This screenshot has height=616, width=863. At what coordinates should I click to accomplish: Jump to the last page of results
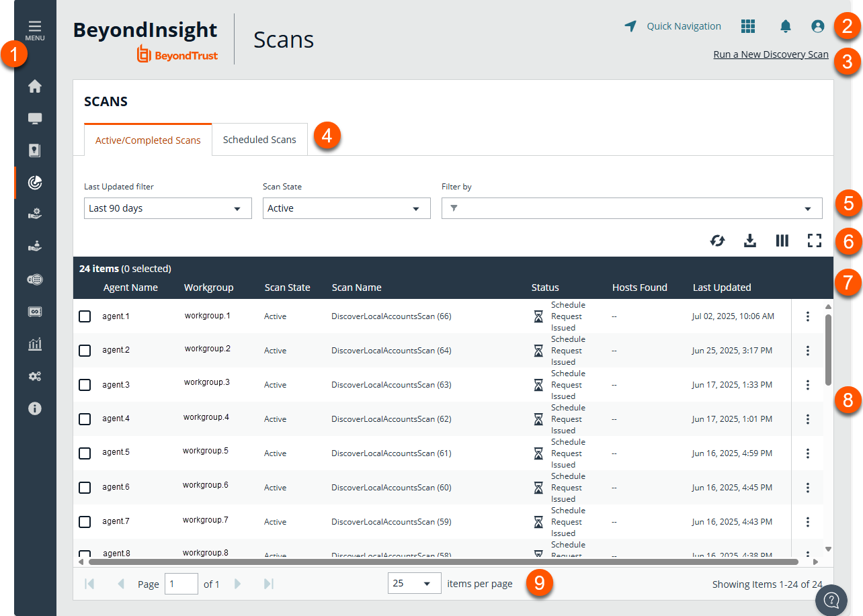click(269, 584)
